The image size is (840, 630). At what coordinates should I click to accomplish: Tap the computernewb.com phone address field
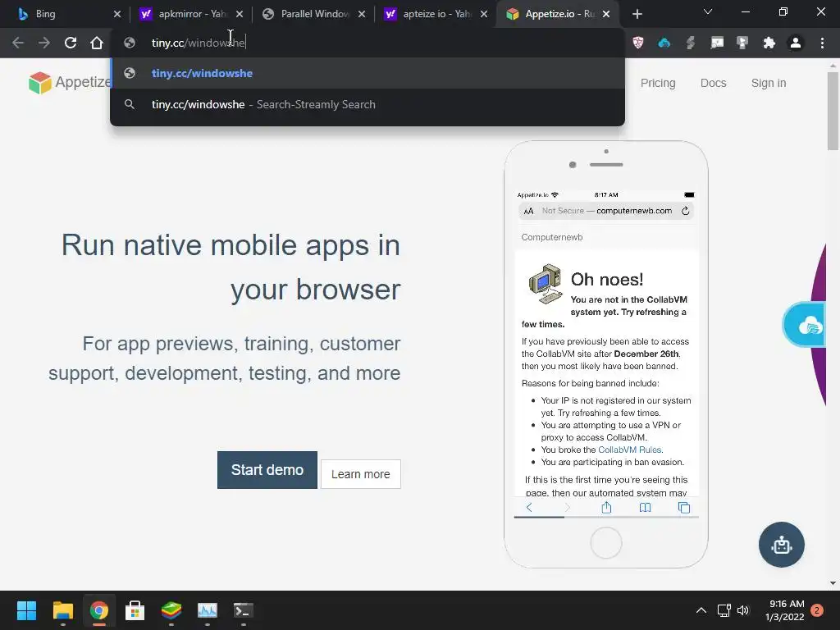pyautogui.click(x=606, y=211)
